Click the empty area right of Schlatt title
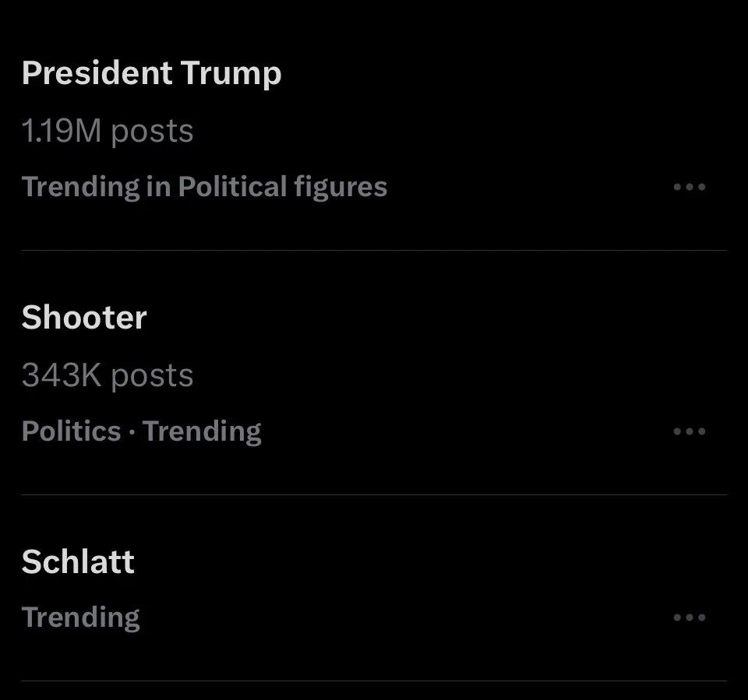Screen dimensions: 748x700 430,561
